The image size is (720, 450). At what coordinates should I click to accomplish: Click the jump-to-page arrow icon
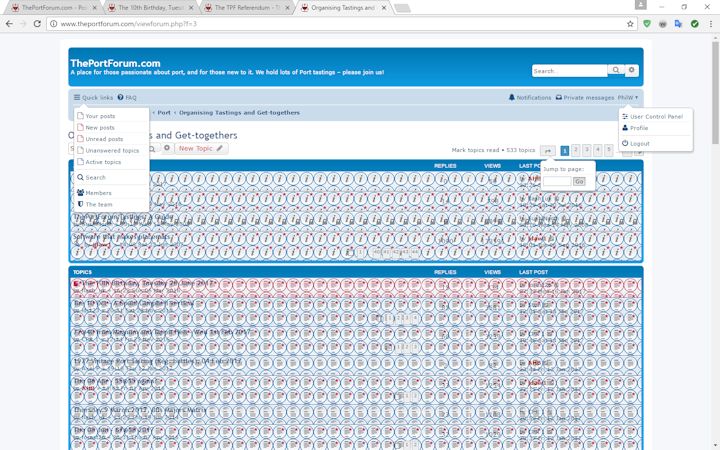548,150
